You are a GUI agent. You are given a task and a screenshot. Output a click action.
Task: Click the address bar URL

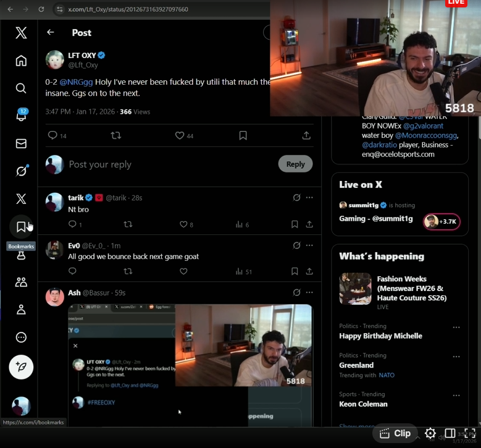click(128, 9)
